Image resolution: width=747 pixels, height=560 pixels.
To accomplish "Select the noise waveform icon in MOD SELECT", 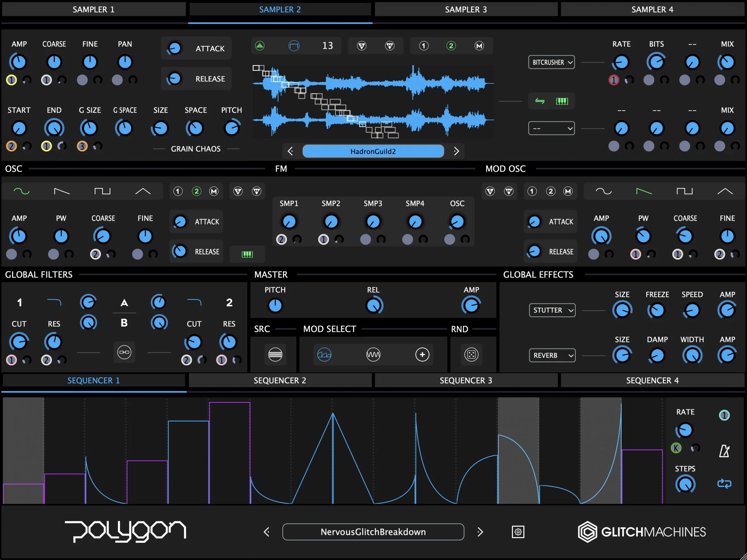I will tap(373, 354).
